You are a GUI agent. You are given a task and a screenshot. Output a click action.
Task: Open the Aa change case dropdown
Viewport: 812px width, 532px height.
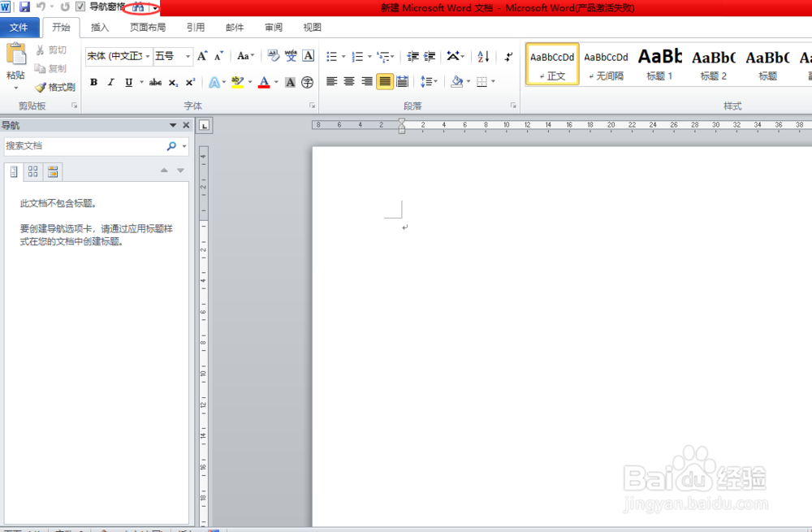245,56
